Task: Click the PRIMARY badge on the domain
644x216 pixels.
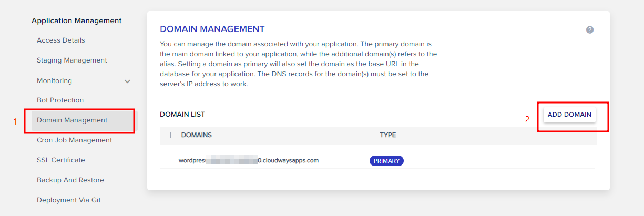Action: point(386,161)
